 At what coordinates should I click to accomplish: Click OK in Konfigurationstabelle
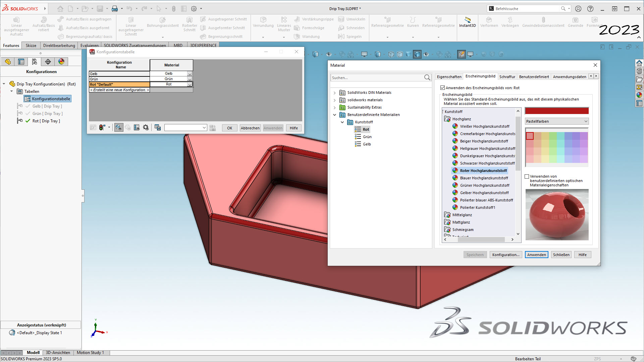click(x=230, y=128)
